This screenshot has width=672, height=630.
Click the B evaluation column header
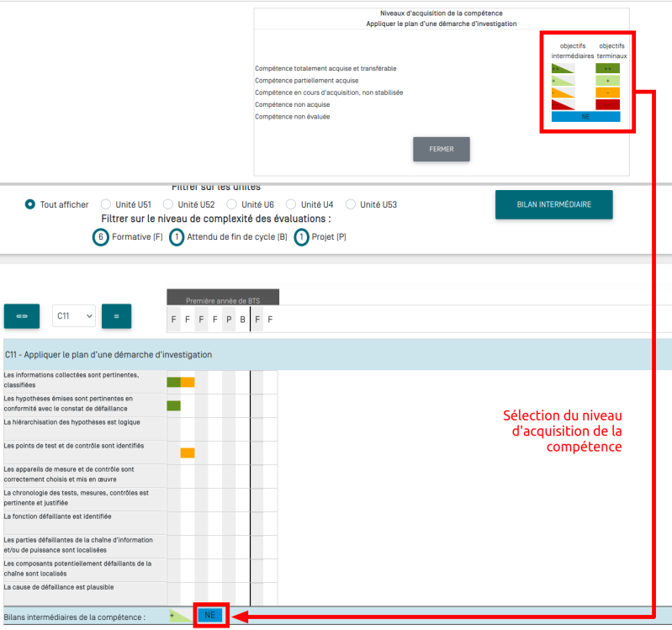[x=242, y=320]
